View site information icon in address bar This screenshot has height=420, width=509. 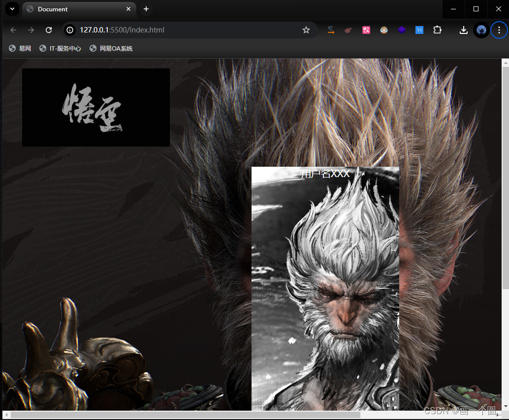pyautogui.click(x=70, y=30)
